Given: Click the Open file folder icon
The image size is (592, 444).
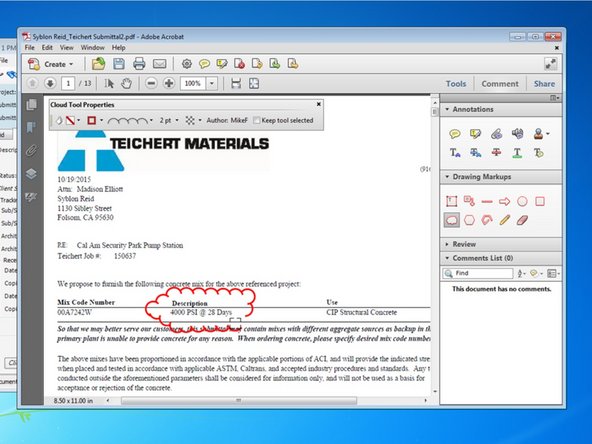Looking at the screenshot, I should click(98, 64).
